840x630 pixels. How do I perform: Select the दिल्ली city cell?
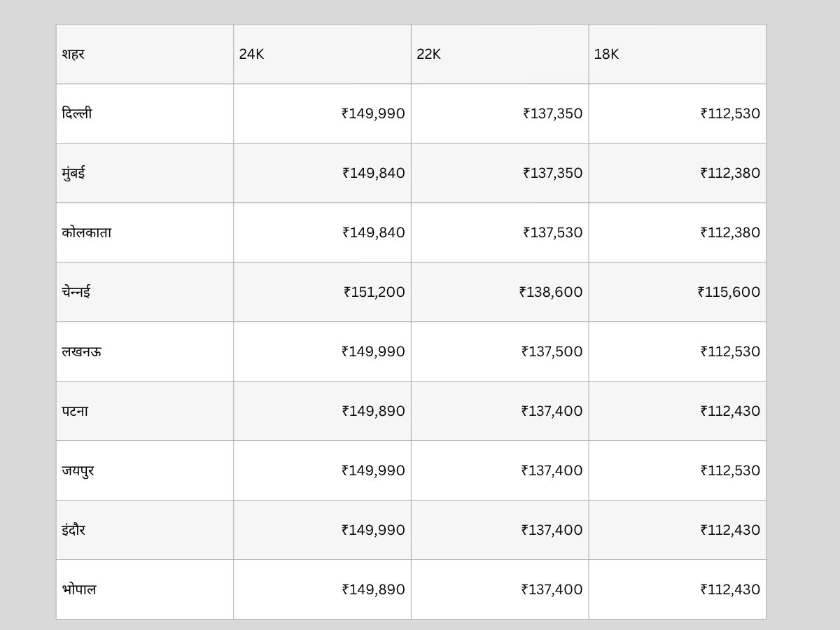pyautogui.click(x=77, y=113)
